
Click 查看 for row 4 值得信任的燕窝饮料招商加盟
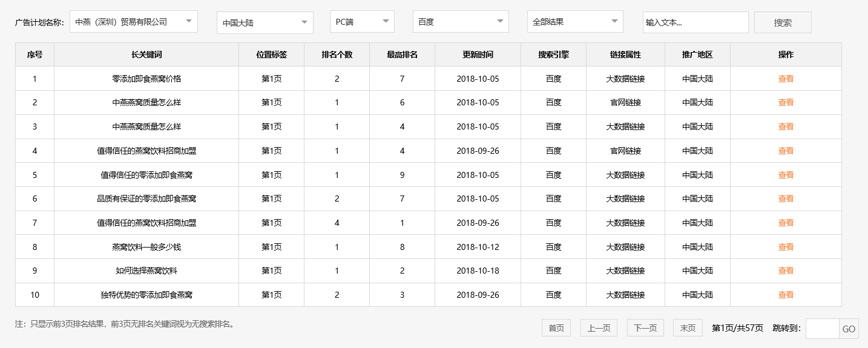pos(786,151)
